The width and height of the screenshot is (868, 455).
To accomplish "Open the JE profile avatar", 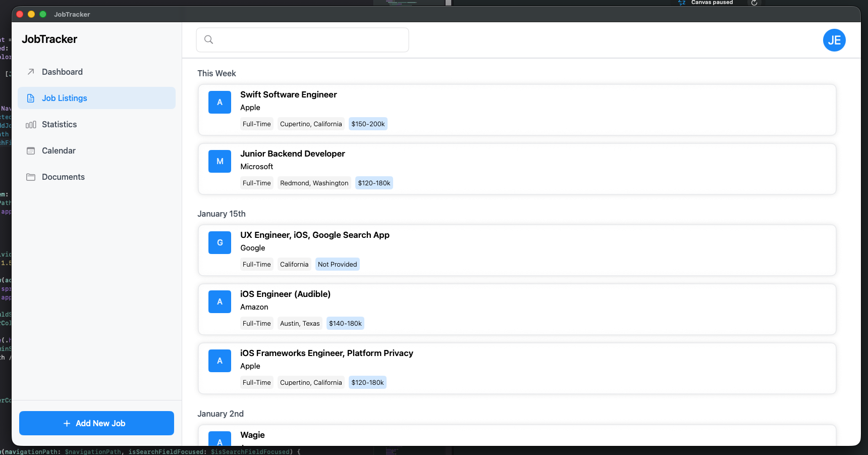I will point(834,40).
